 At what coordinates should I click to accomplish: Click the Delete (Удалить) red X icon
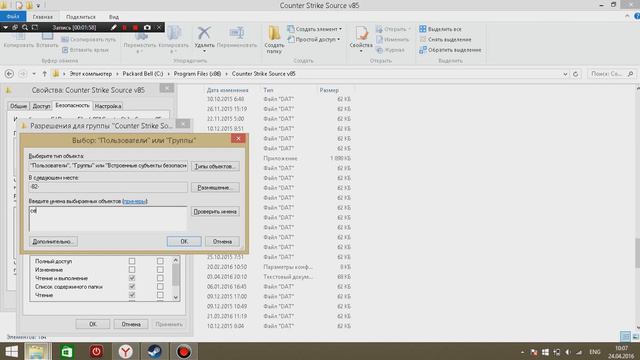tap(204, 33)
